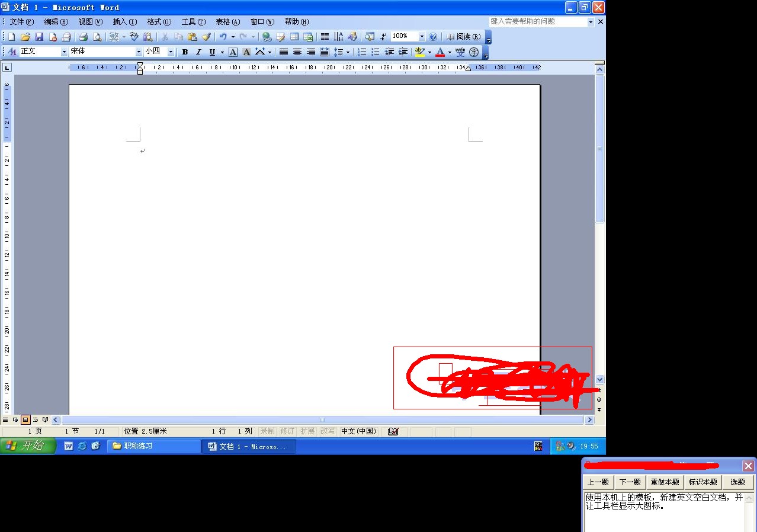Open the 格式(O) menu
Viewport: 757px width, 532px height.
point(159,22)
